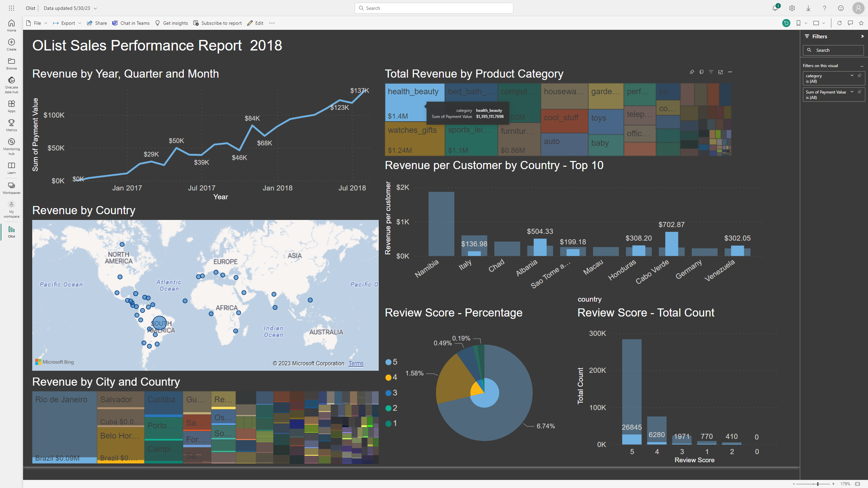Open the bookmarks dropdown arrow

[806, 23]
